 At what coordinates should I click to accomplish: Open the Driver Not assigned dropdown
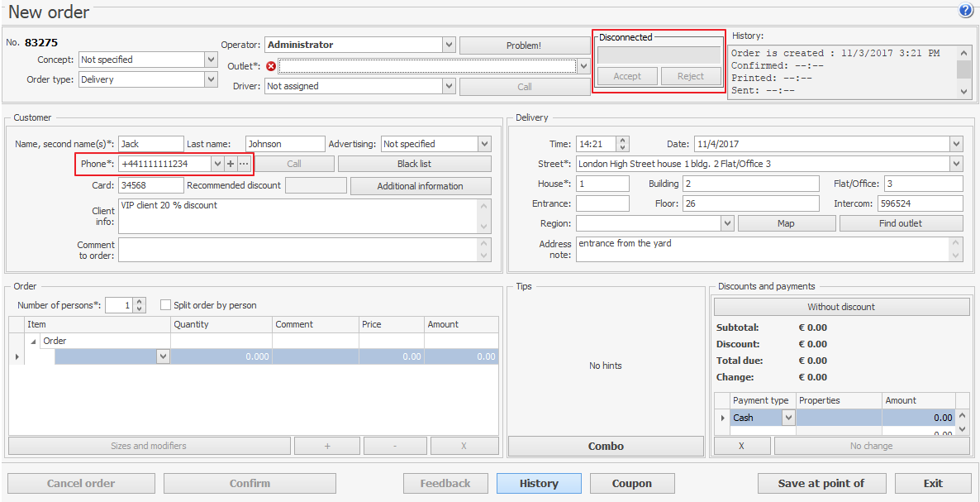pos(449,86)
